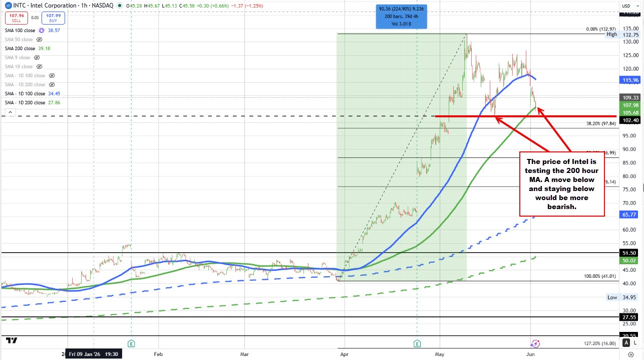Click the 38.20% (97.84) Fibonacci level label

coord(601,123)
